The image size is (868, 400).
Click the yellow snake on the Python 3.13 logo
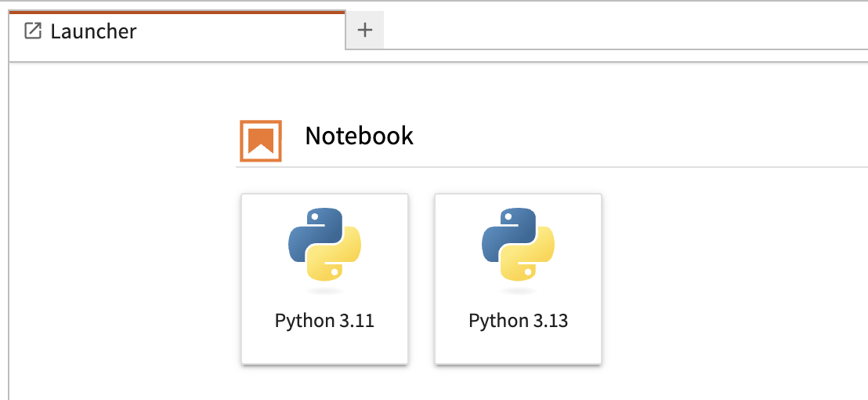click(x=533, y=259)
